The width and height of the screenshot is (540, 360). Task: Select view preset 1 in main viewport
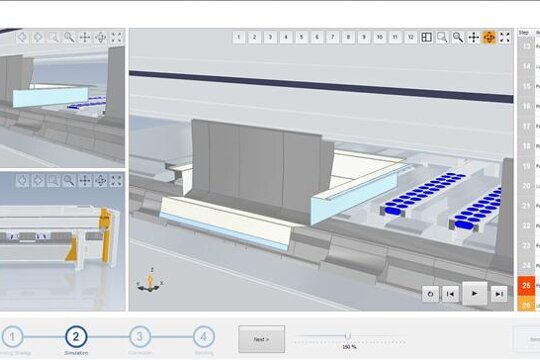(239, 37)
